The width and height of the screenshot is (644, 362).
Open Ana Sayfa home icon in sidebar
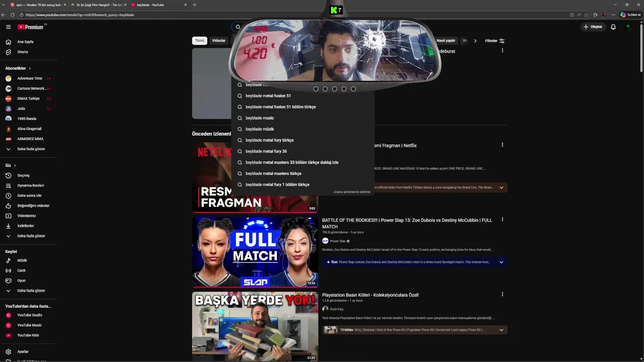pyautogui.click(x=8, y=42)
